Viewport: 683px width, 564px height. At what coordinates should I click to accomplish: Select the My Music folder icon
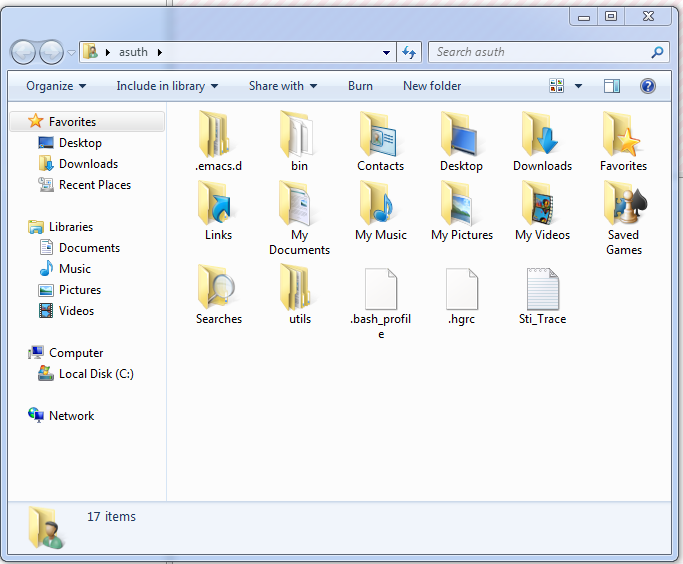[380, 205]
